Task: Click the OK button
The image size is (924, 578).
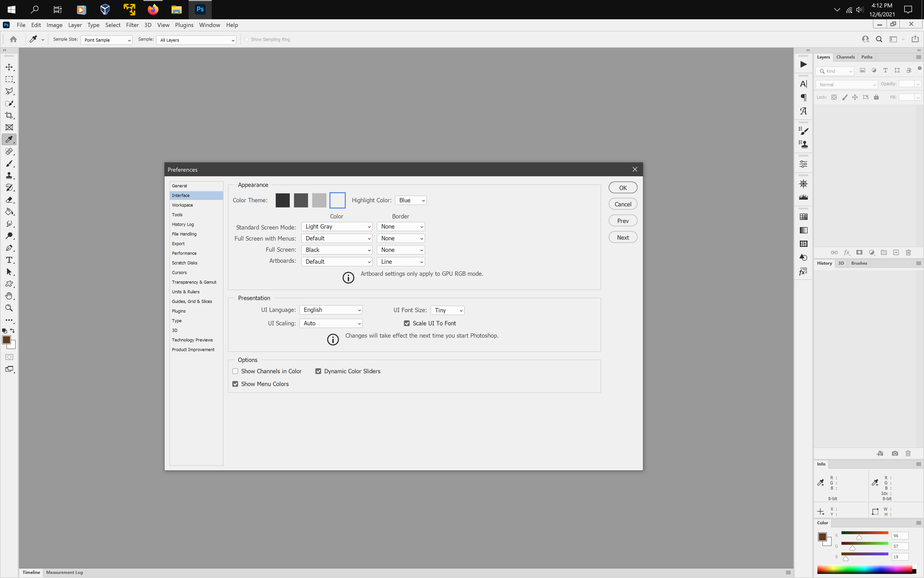Action: (623, 188)
